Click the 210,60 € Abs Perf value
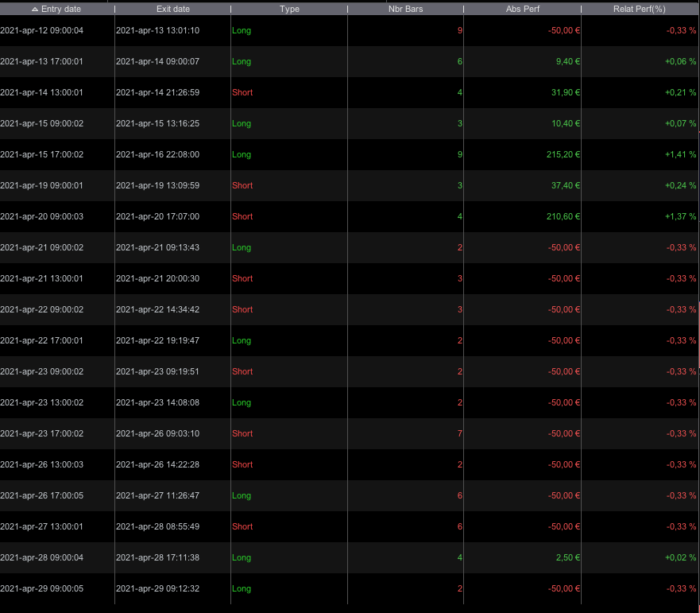 tap(563, 216)
